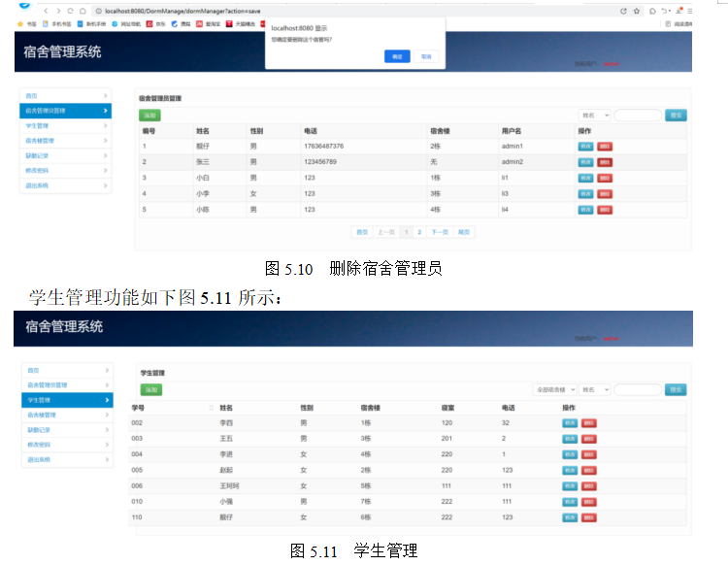The width and height of the screenshot is (728, 565).
Task: Open 宿舍楼管理 in lower sidebar
Action: [67, 415]
